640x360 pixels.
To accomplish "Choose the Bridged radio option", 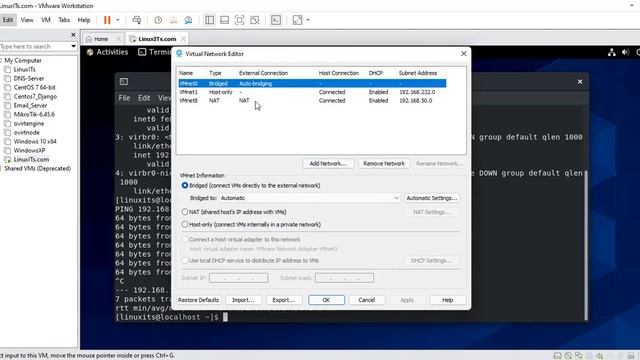I will (x=185, y=185).
